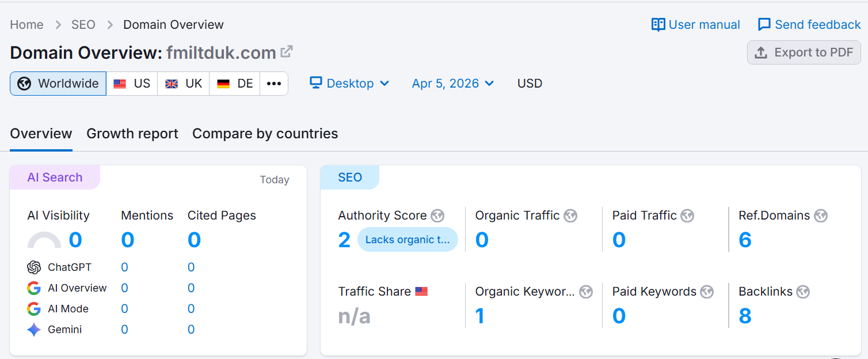Viewport: 868px width, 359px height.
Task: Click the Domain Overview breadcrumb
Action: (174, 25)
